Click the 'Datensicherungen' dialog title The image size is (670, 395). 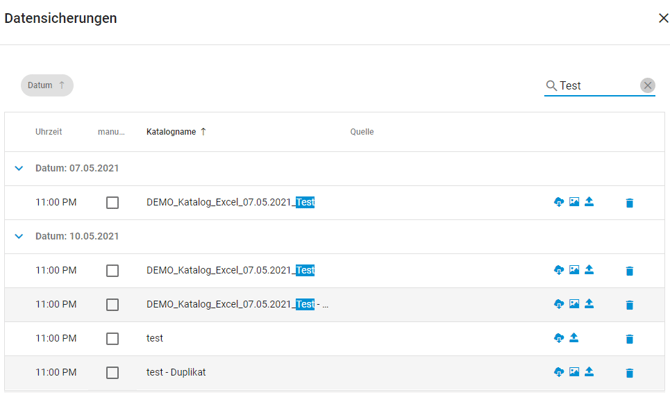61,18
